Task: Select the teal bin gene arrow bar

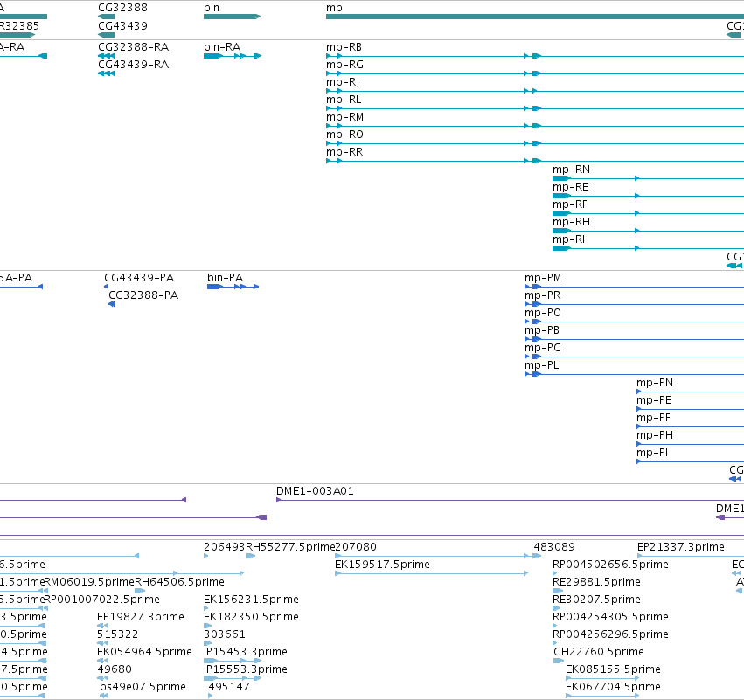Action: (x=232, y=17)
